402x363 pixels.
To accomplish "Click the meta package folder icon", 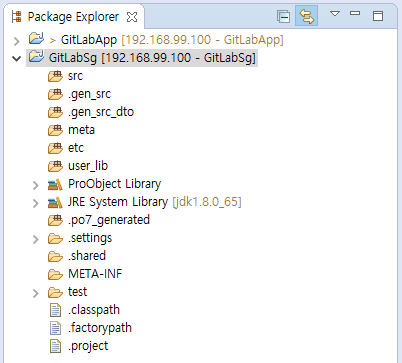I will pos(55,130).
